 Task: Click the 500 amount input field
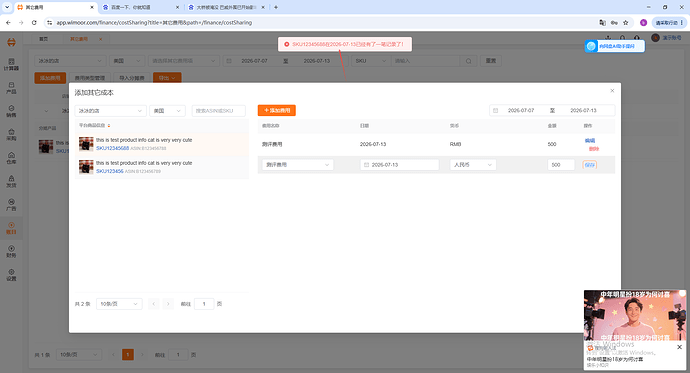[x=561, y=165]
